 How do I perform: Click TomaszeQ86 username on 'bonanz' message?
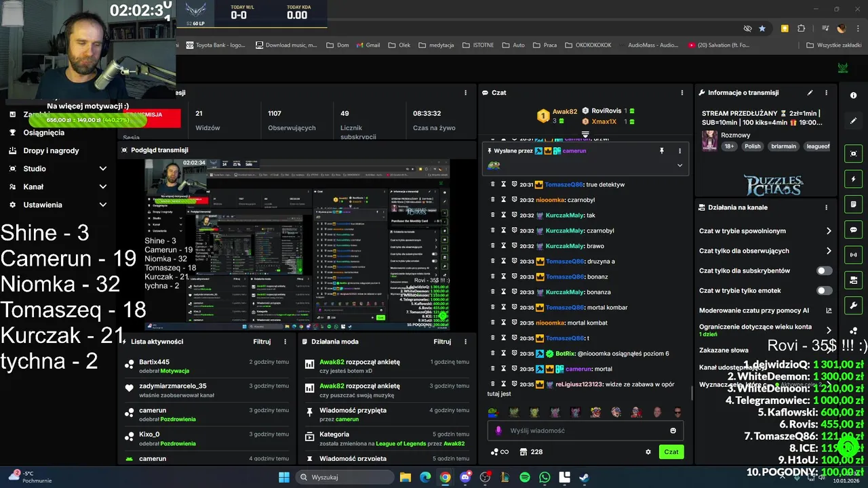565,277
